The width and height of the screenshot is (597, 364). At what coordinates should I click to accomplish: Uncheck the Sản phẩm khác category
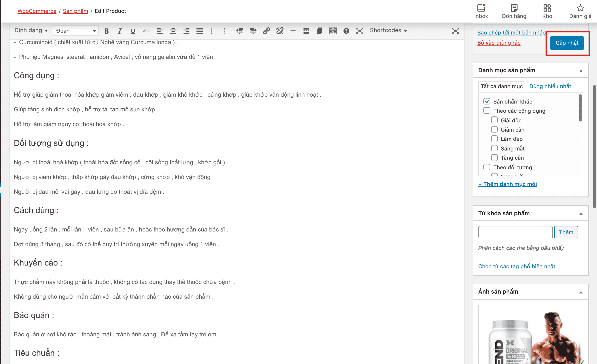(487, 101)
